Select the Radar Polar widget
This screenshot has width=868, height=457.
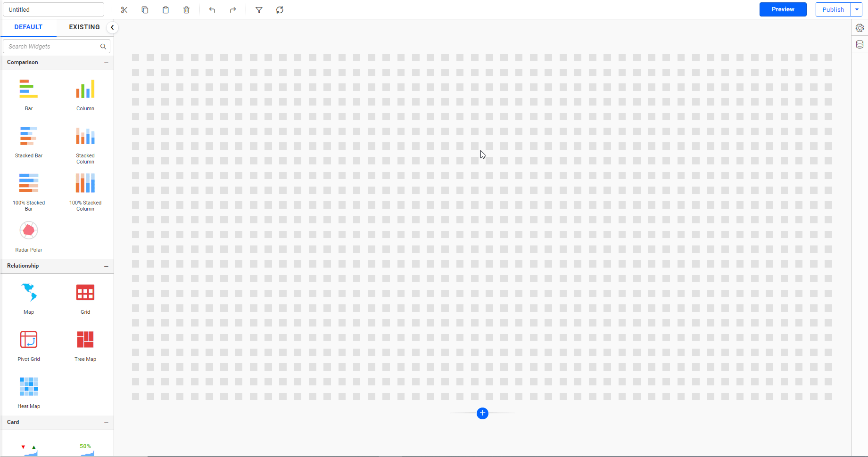click(29, 236)
